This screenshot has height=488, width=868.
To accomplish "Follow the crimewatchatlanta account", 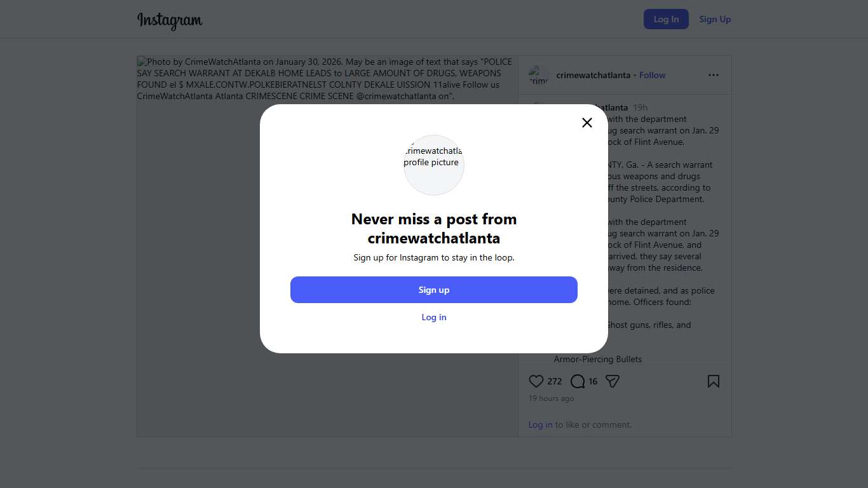I will click(x=653, y=75).
